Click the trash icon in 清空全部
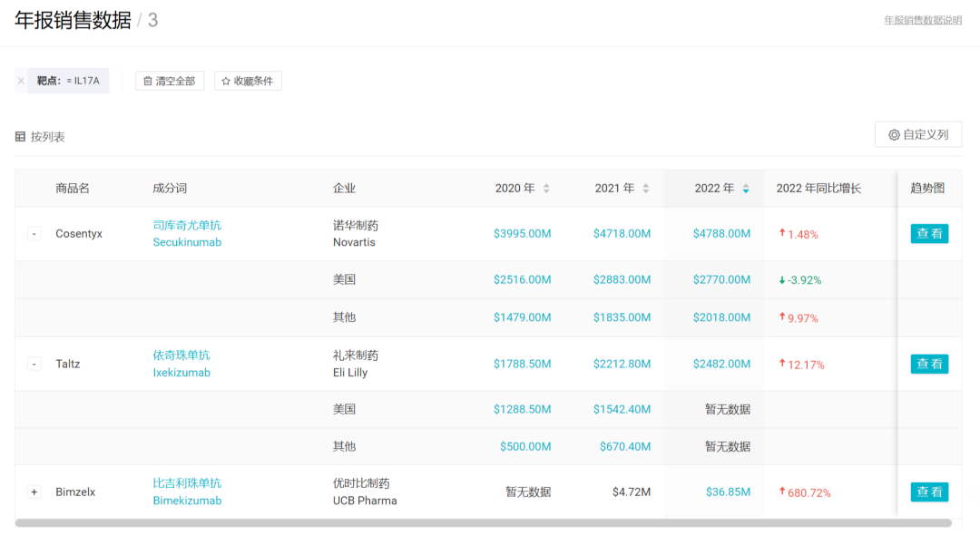The width and height of the screenshot is (980, 536). pyautogui.click(x=148, y=82)
